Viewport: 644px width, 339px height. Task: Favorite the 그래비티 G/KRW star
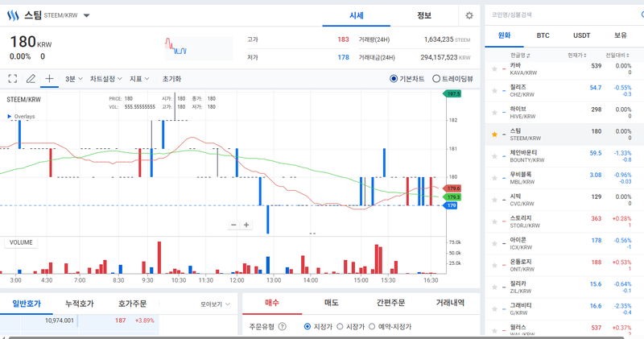point(494,309)
